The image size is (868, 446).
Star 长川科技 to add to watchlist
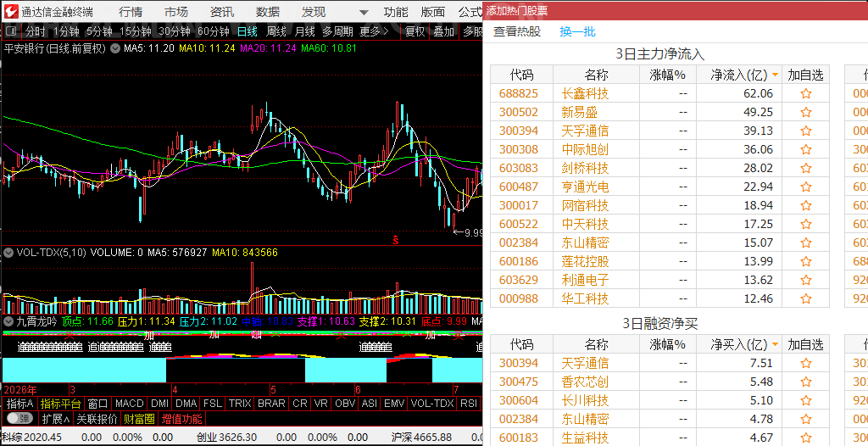click(x=806, y=400)
